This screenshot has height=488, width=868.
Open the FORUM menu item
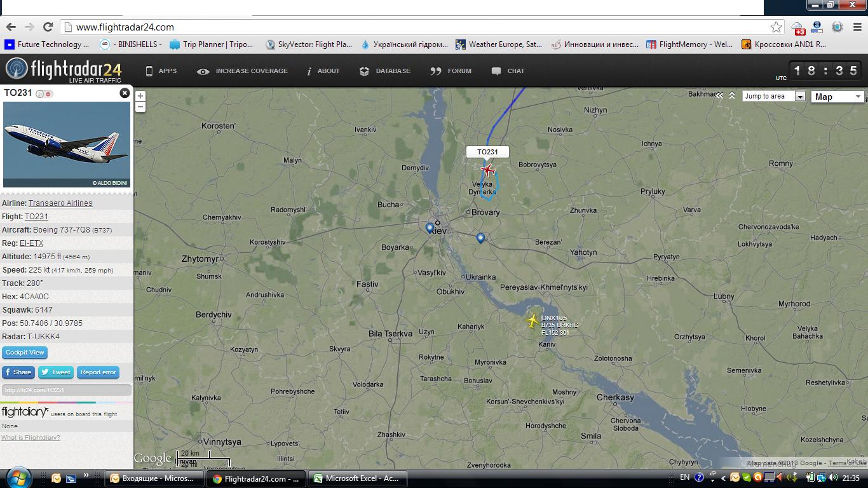coord(451,71)
